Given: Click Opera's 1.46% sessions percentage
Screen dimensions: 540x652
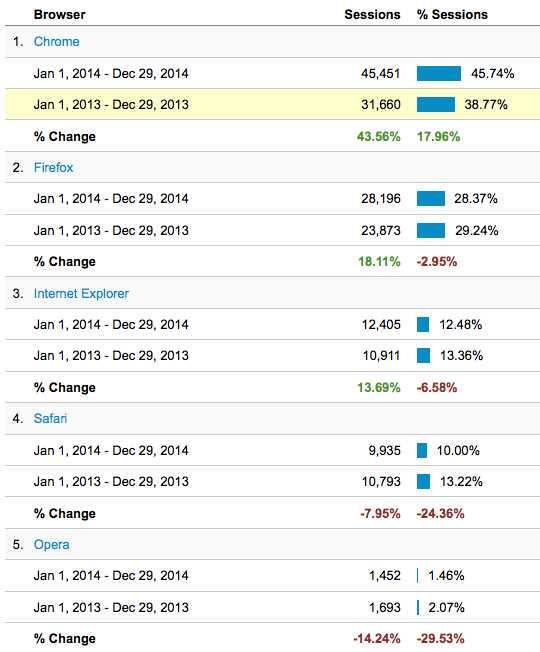Looking at the screenshot, I should 446,575.
